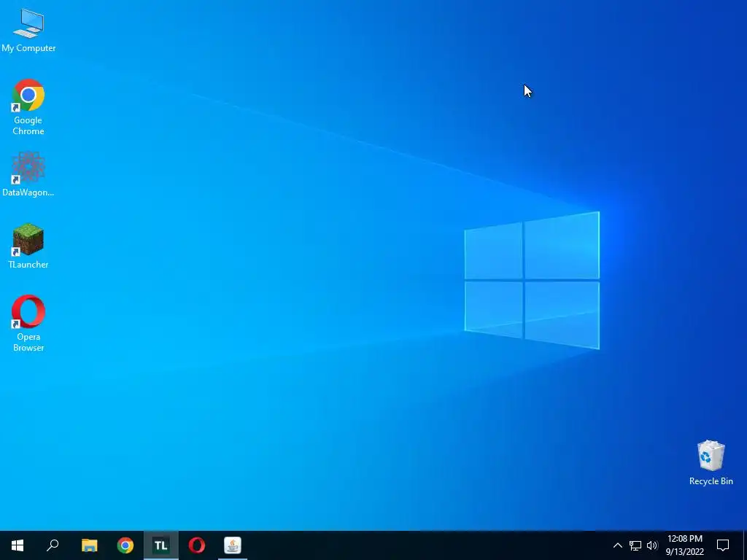The image size is (747, 560).
Task: Show hidden system tray icons
Action: coord(617,545)
